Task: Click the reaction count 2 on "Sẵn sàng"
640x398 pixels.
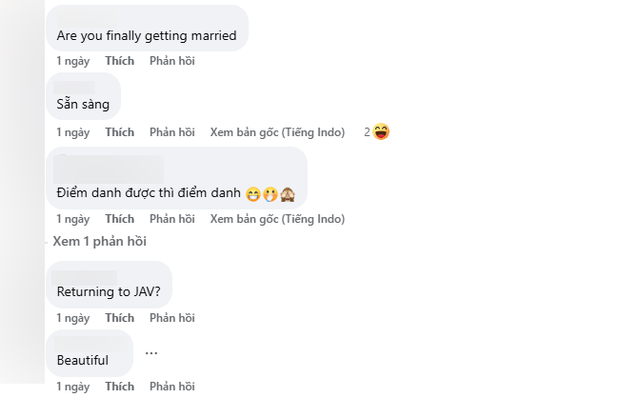Action: [x=367, y=132]
